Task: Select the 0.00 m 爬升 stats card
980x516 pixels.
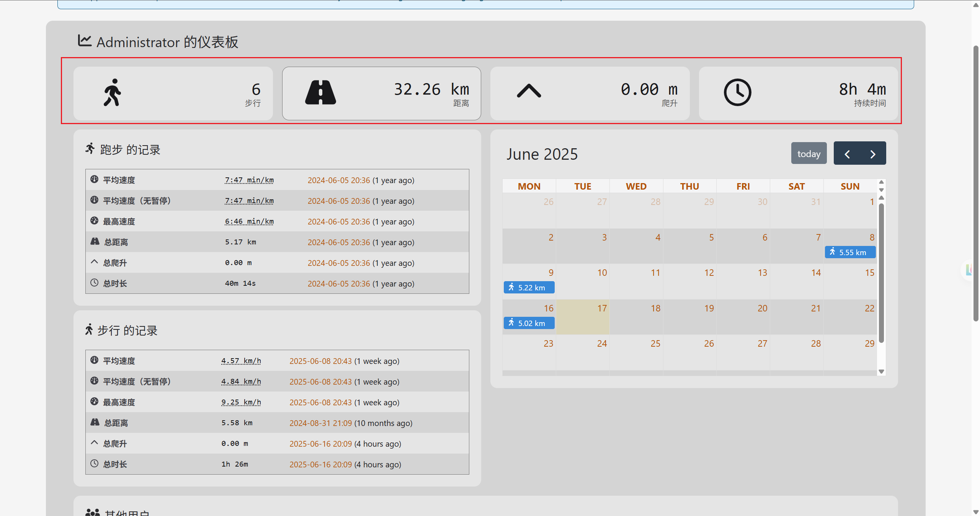Action: (x=590, y=93)
